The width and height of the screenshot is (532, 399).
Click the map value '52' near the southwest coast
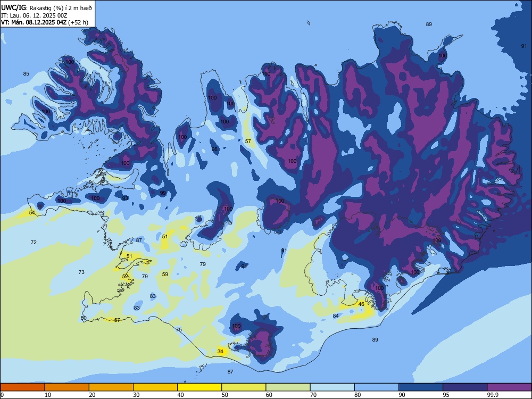pos(125,276)
